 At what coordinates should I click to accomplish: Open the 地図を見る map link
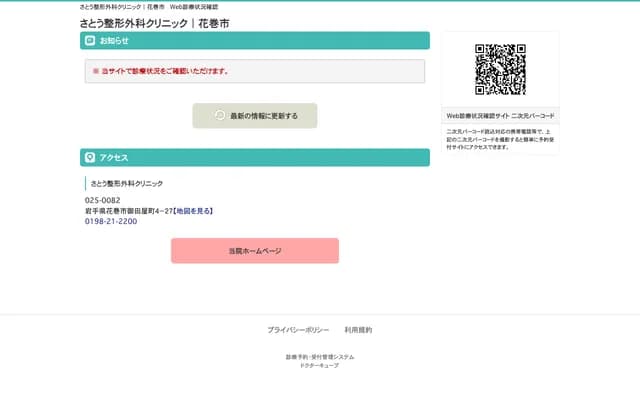pyautogui.click(x=193, y=211)
